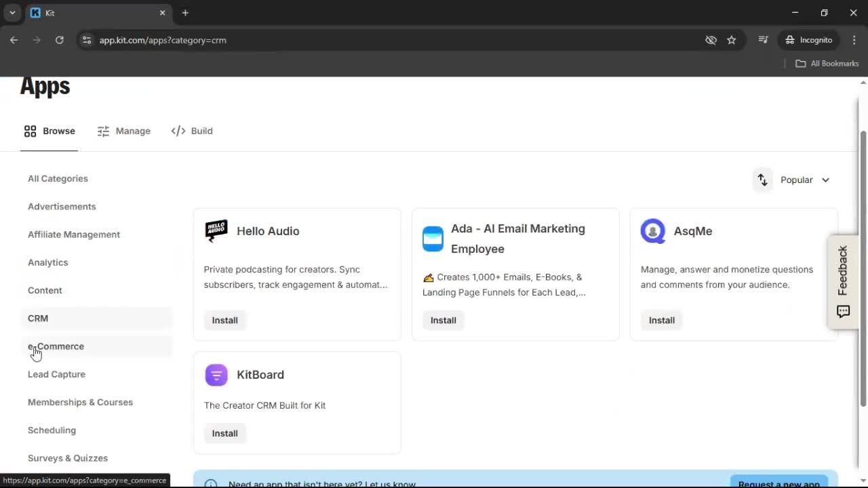
Task: Click the Hello Audio app icon
Action: [x=216, y=230]
